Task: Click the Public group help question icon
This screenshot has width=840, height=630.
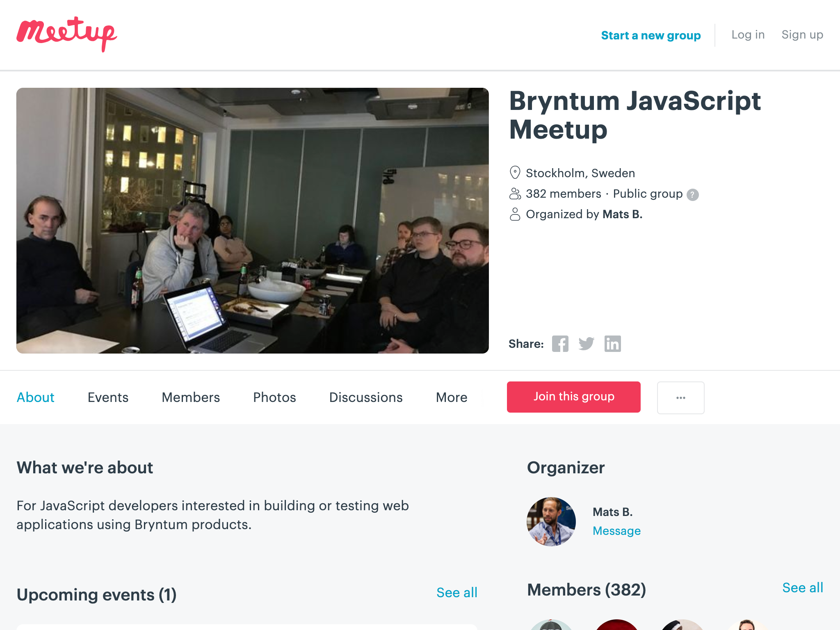Action: [x=693, y=194]
